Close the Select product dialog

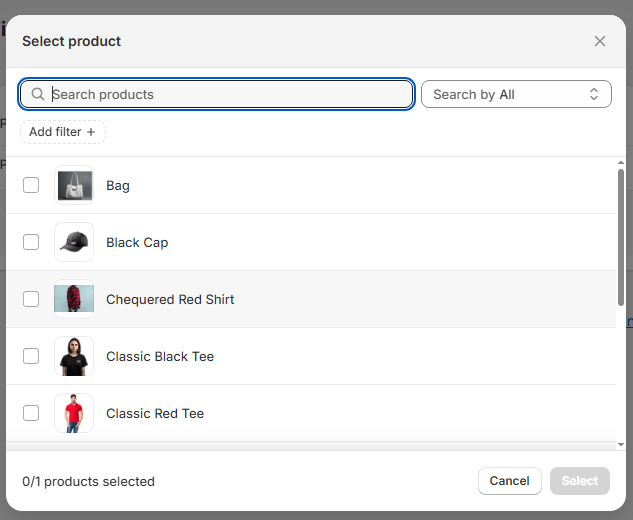(600, 41)
